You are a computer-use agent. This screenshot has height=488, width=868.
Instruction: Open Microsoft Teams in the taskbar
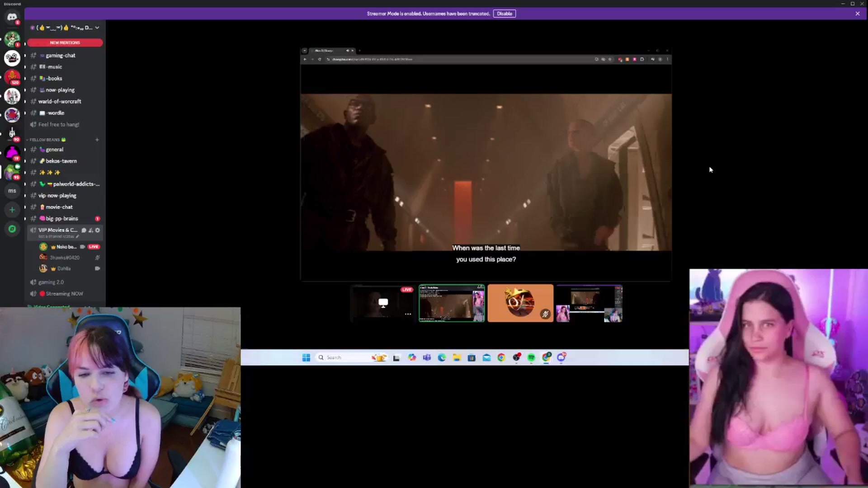(427, 357)
